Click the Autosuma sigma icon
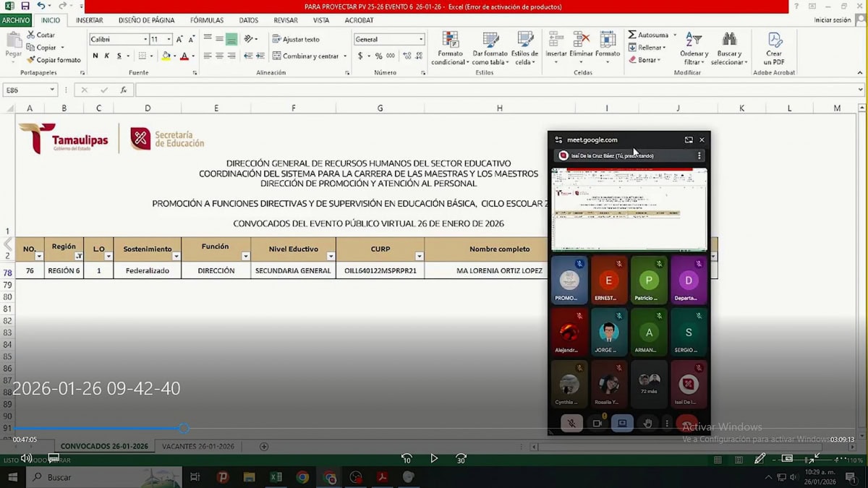868x488 pixels. point(632,35)
